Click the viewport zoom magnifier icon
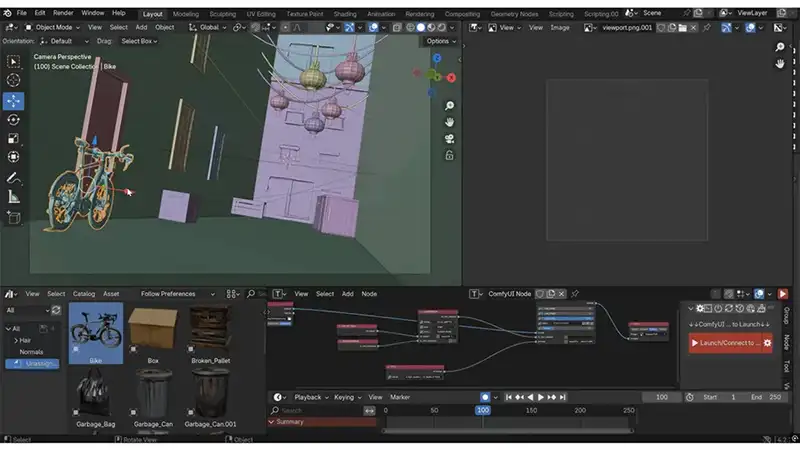This screenshot has height=450, width=800. pyautogui.click(x=450, y=106)
